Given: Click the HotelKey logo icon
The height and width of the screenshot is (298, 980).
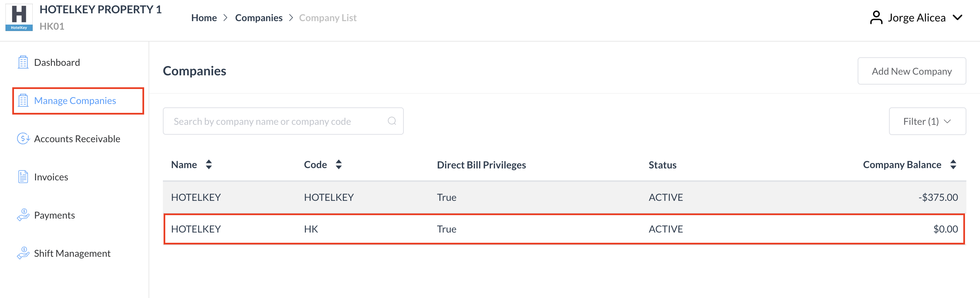Looking at the screenshot, I should pos(19,17).
